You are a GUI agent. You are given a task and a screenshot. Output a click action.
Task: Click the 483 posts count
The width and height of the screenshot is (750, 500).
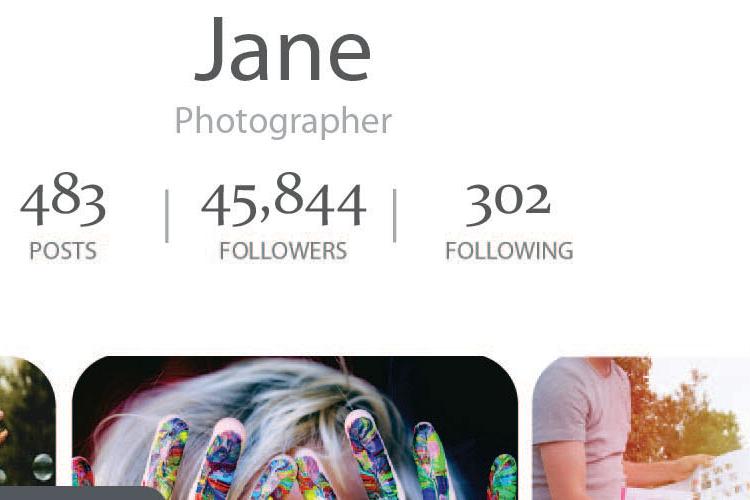pos(63,199)
